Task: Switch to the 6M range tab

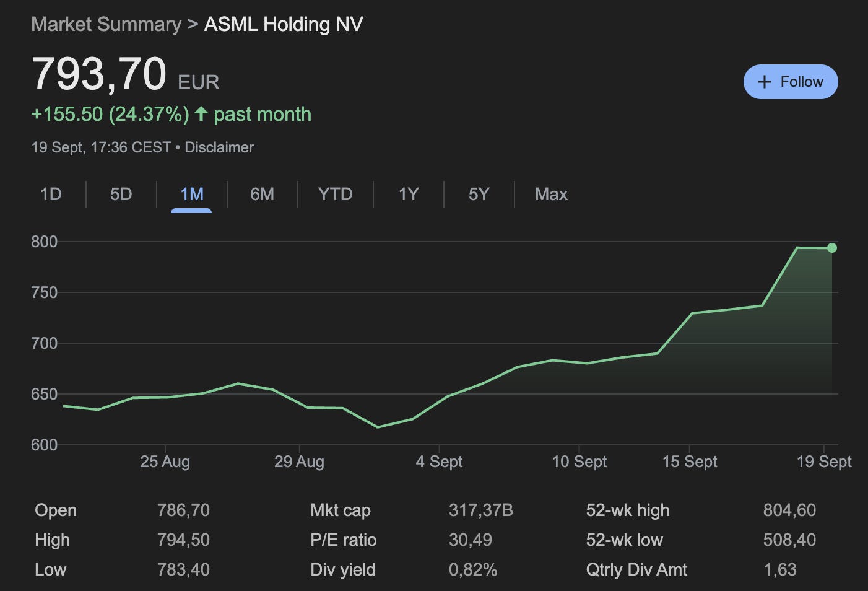Action: coord(263,195)
